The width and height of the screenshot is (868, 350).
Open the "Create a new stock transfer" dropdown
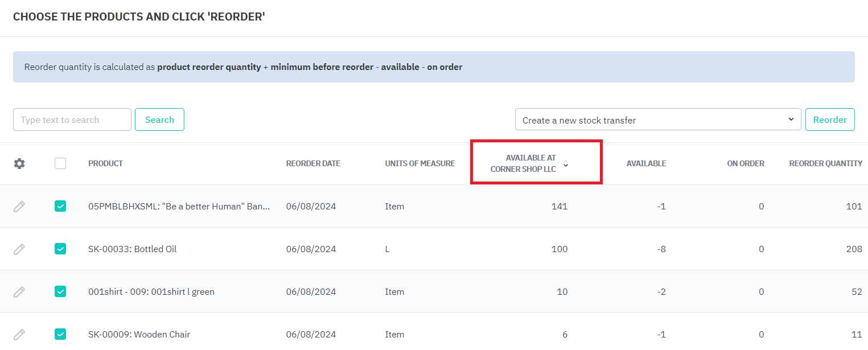point(657,120)
